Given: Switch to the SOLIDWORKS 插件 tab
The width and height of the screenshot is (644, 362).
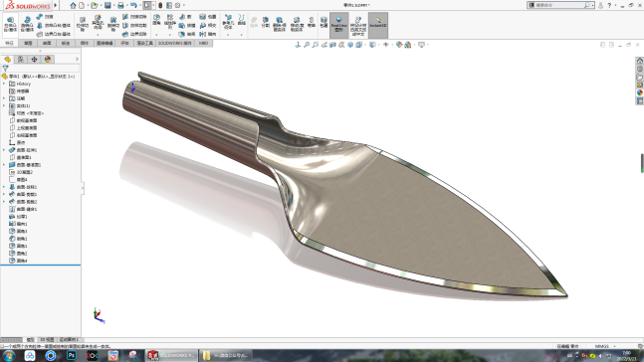Looking at the screenshot, I should 175,43.
